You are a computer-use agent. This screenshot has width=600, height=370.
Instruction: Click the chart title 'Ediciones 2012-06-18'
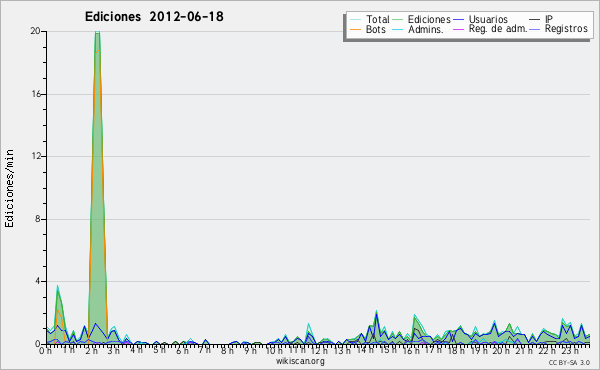pos(154,17)
